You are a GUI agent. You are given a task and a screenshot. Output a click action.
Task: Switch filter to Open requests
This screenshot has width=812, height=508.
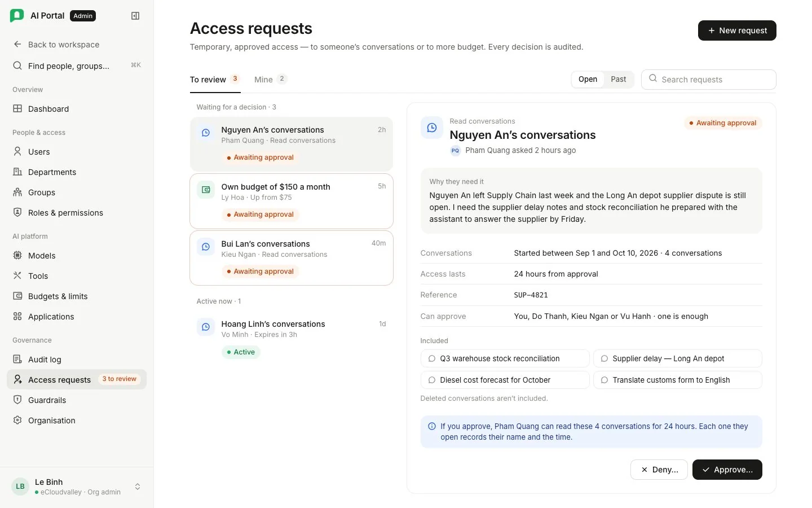588,80
